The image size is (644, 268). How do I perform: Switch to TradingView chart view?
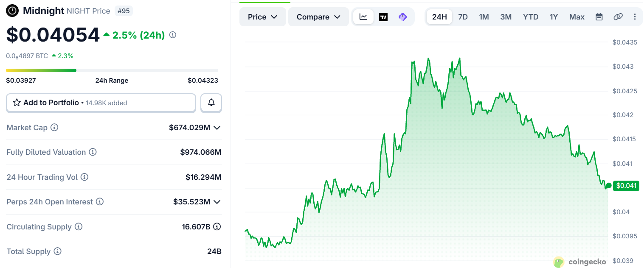click(x=383, y=17)
